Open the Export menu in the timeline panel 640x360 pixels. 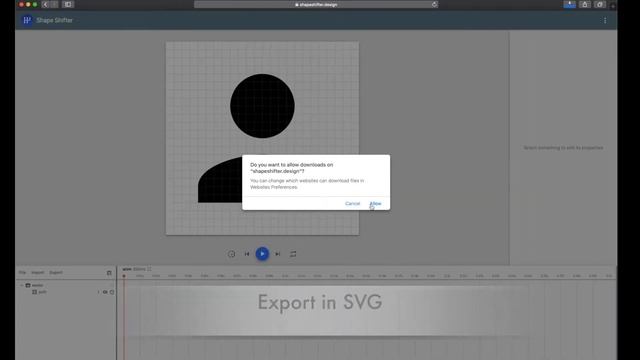pos(56,272)
